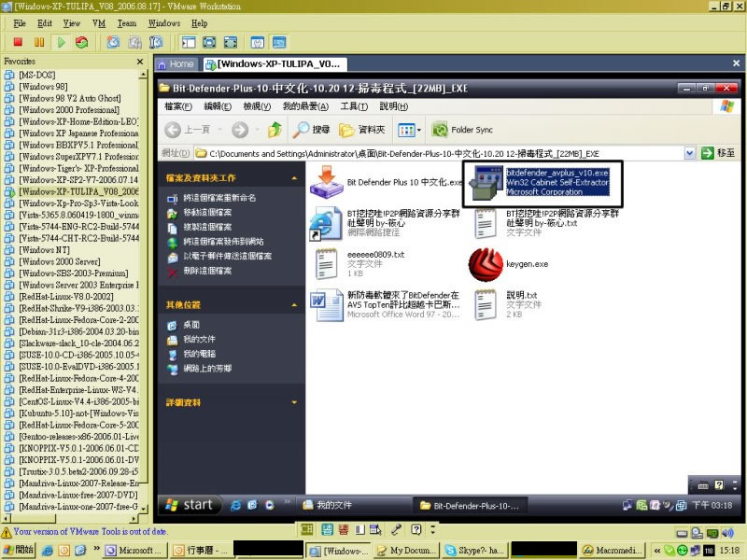Image resolution: width=747 pixels, height=560 pixels.
Task: Click host taskbar Skype button
Action: 474,550
